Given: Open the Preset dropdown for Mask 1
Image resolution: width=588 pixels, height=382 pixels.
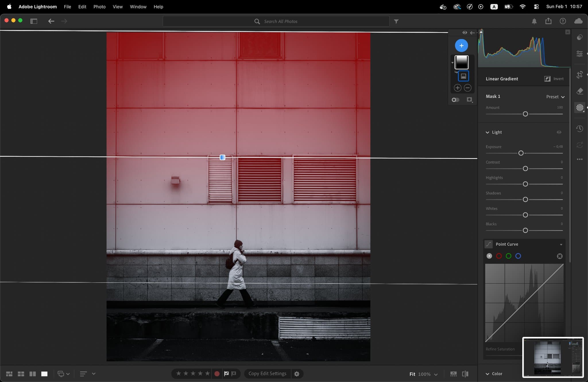Looking at the screenshot, I should point(555,97).
